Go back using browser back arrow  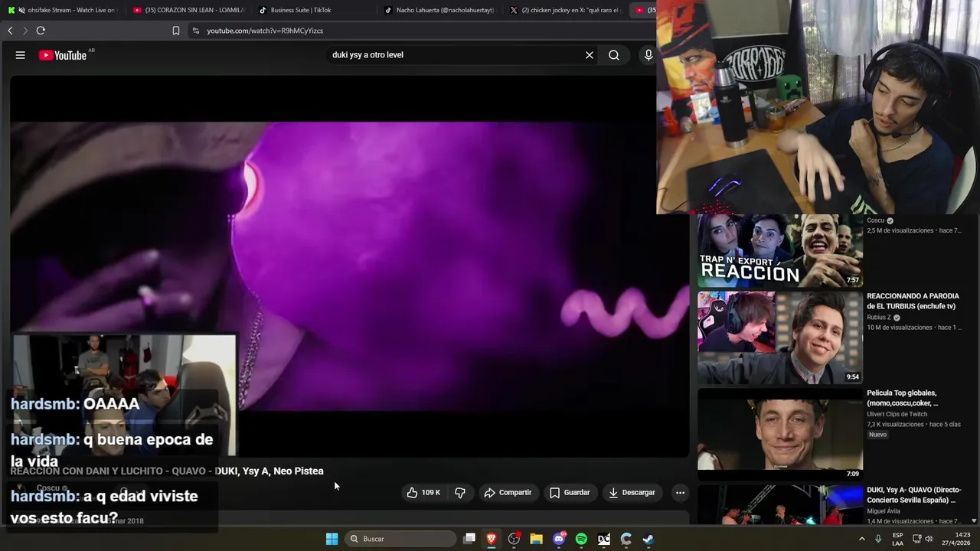click(x=10, y=31)
